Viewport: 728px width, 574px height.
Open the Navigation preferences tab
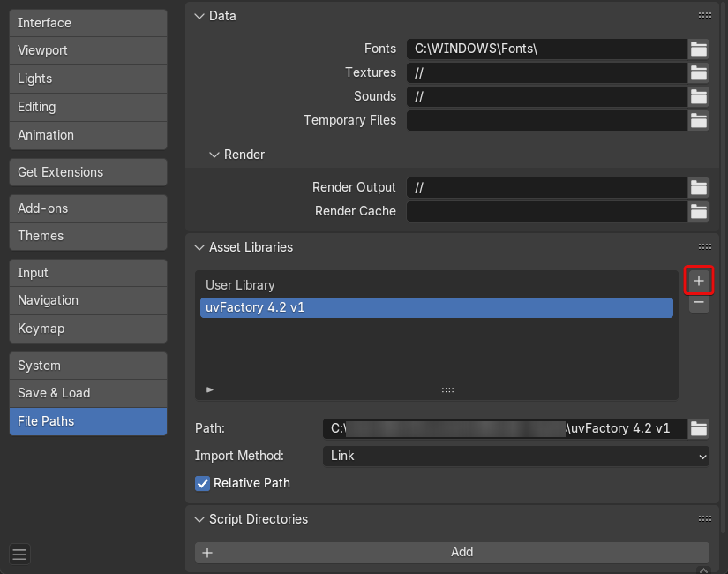coord(88,301)
